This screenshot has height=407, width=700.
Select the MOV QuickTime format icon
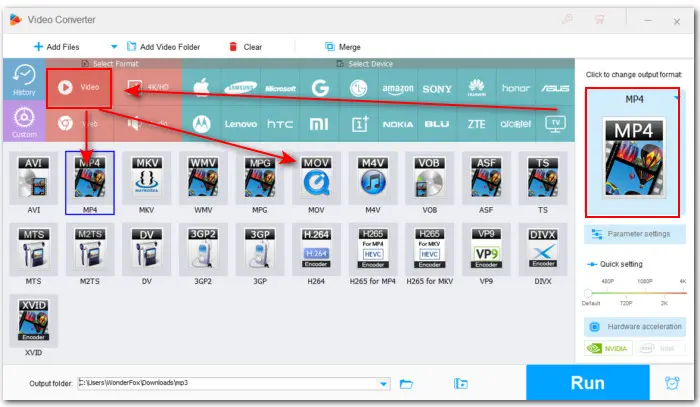317,178
